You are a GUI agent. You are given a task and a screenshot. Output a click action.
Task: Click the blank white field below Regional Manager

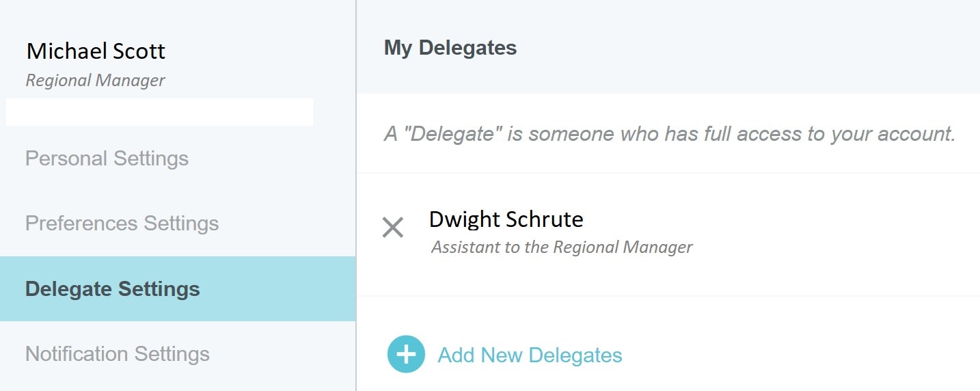pos(159,112)
